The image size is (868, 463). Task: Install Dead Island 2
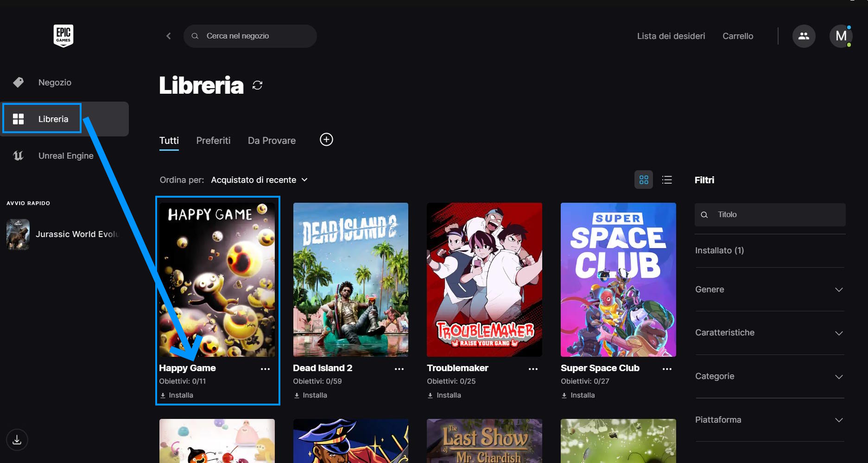[x=310, y=395]
